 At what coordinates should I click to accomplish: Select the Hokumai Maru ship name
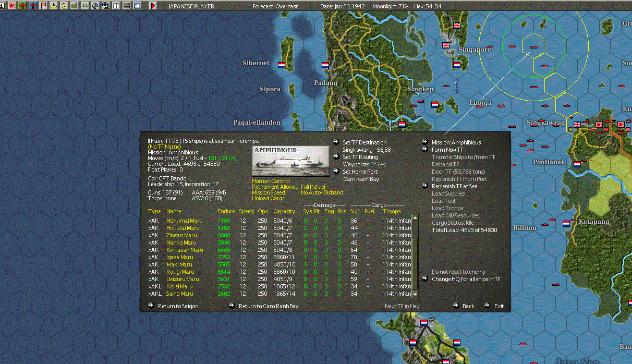185,221
